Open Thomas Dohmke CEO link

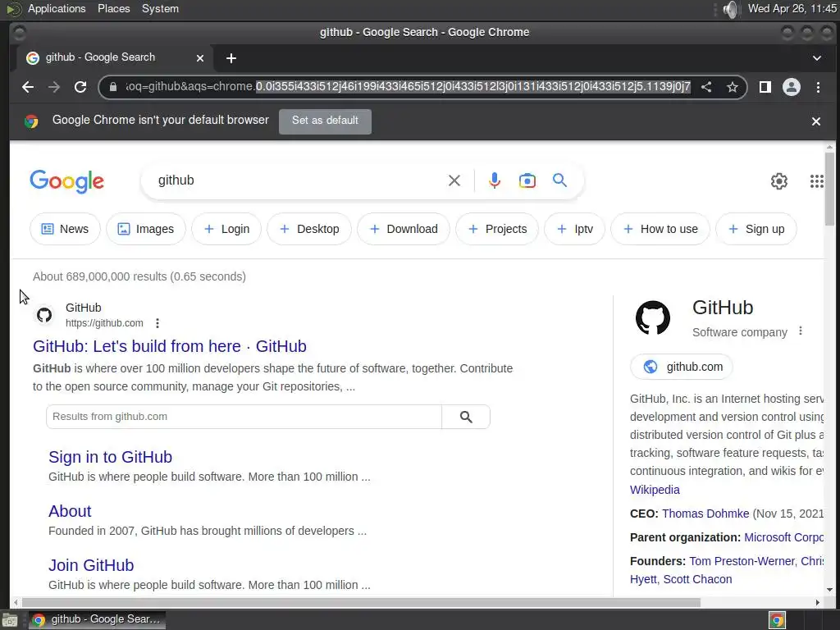705,514
